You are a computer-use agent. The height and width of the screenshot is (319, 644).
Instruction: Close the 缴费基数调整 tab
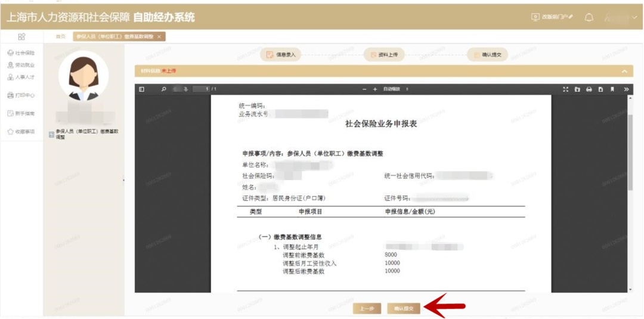pos(159,37)
